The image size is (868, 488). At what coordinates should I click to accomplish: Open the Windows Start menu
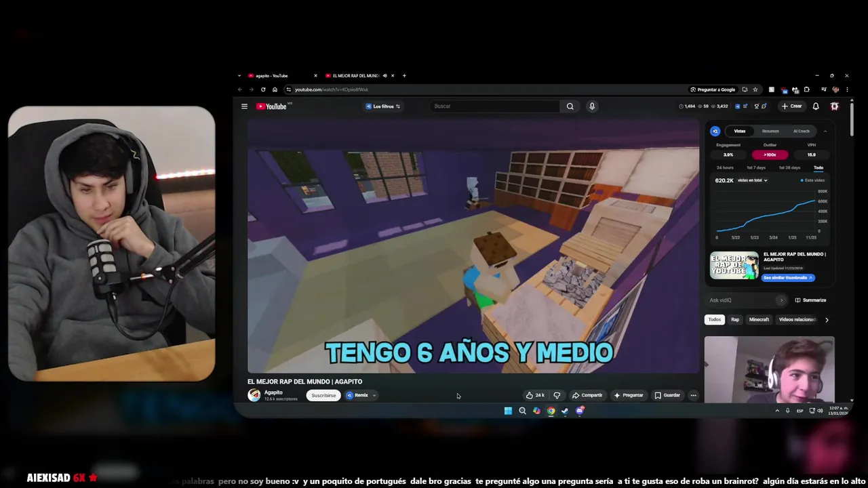[508, 411]
